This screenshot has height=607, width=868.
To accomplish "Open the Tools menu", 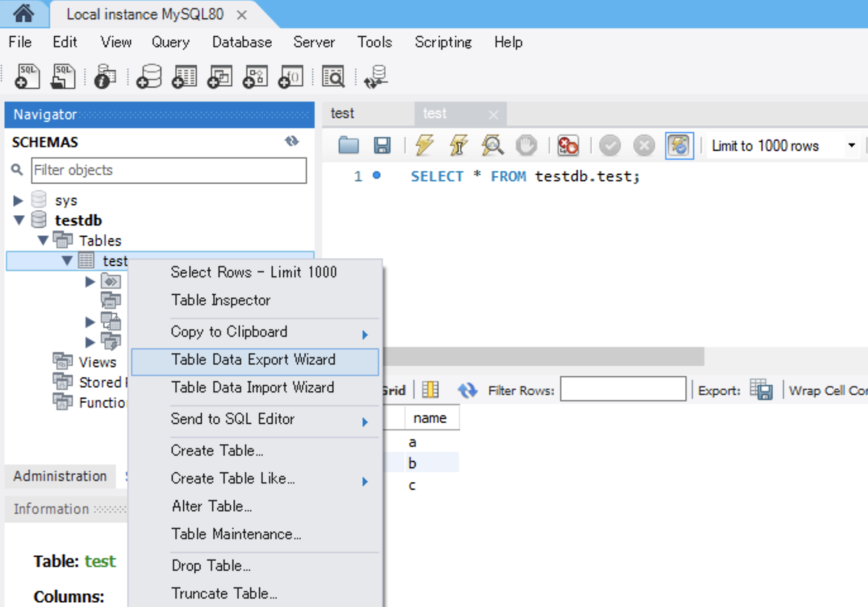I will click(x=375, y=42).
